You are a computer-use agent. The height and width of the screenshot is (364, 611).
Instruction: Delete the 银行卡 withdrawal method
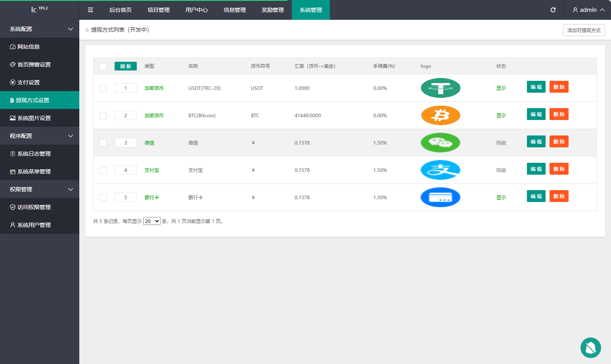coord(559,196)
